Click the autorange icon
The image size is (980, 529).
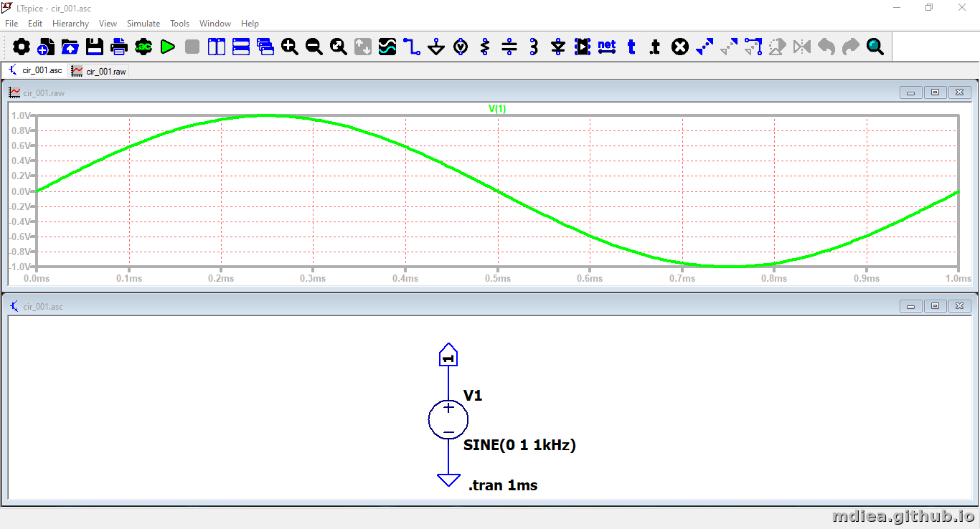pos(363,47)
